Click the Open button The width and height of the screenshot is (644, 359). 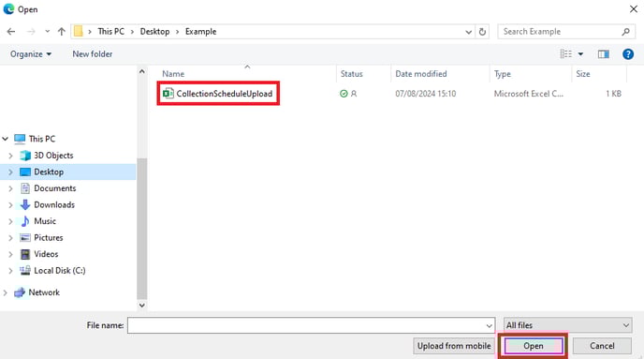pos(534,346)
